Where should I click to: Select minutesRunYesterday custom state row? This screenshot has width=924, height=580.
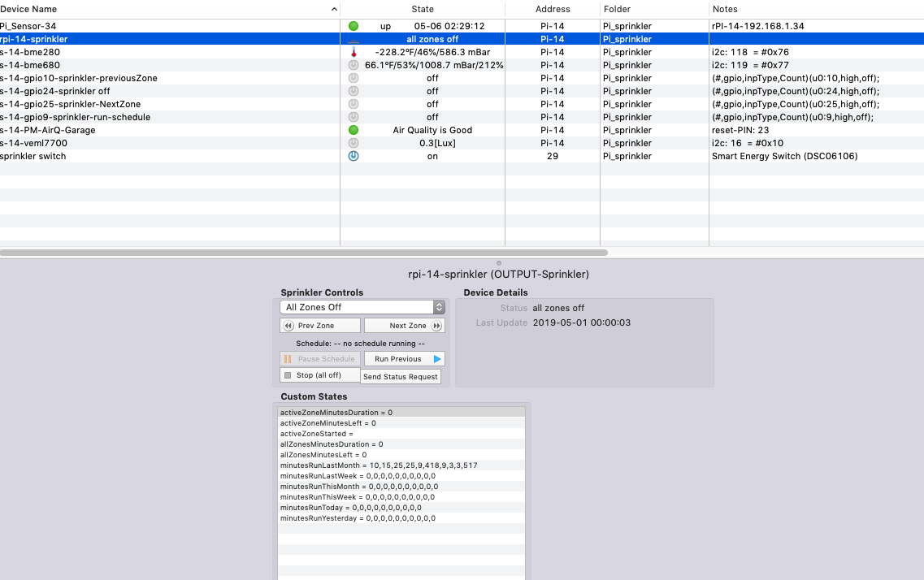[x=401, y=518]
